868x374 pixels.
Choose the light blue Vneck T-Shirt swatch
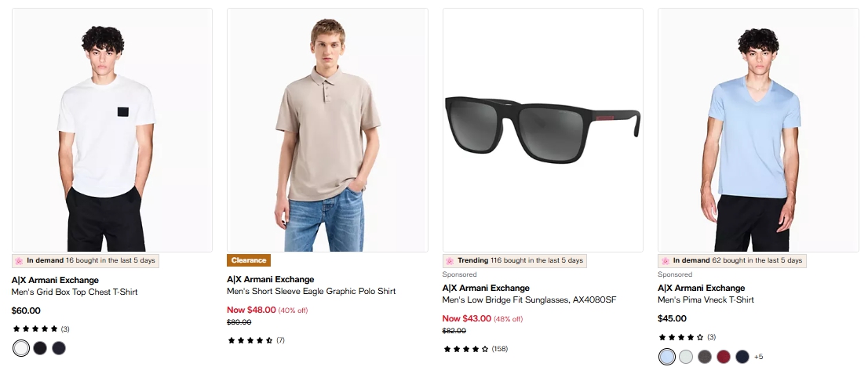pyautogui.click(x=667, y=357)
